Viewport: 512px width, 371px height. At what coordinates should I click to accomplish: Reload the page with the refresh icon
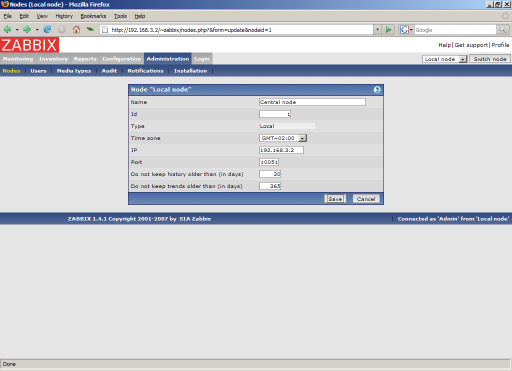click(x=47, y=30)
